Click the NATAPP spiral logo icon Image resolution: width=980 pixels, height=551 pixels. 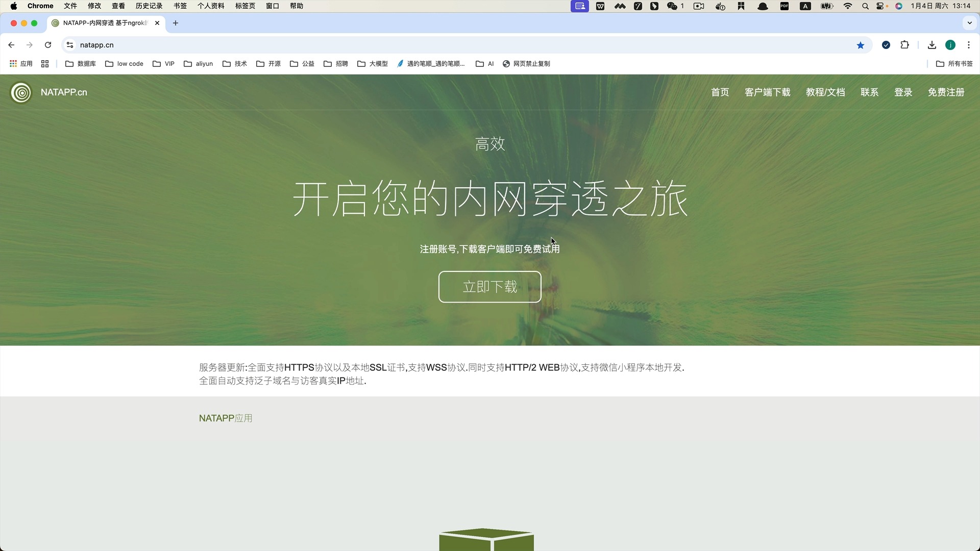click(21, 93)
